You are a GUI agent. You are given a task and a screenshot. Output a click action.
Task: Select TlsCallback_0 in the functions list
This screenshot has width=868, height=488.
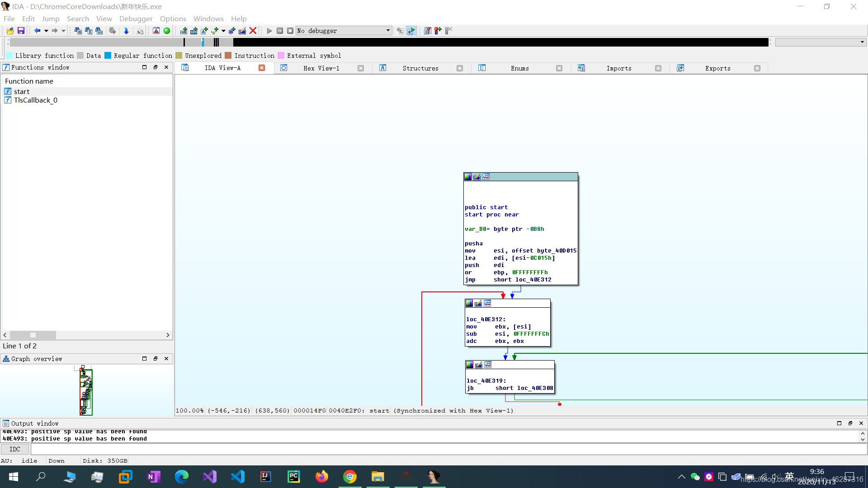tap(35, 100)
